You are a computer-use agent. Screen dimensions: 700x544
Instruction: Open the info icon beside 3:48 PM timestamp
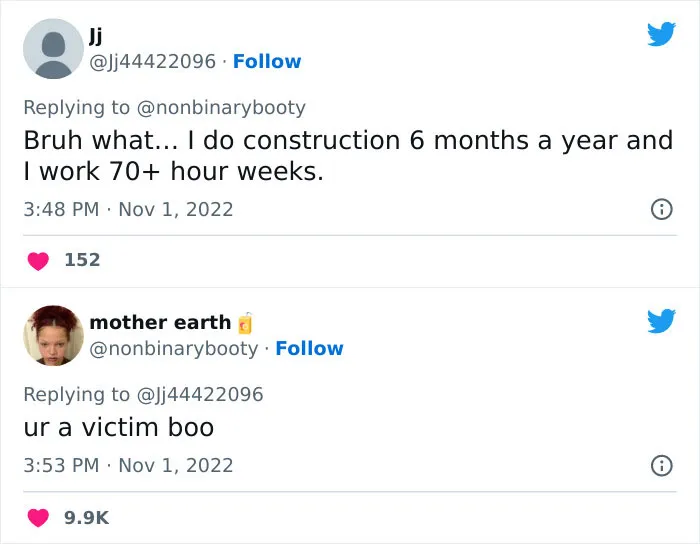click(661, 209)
